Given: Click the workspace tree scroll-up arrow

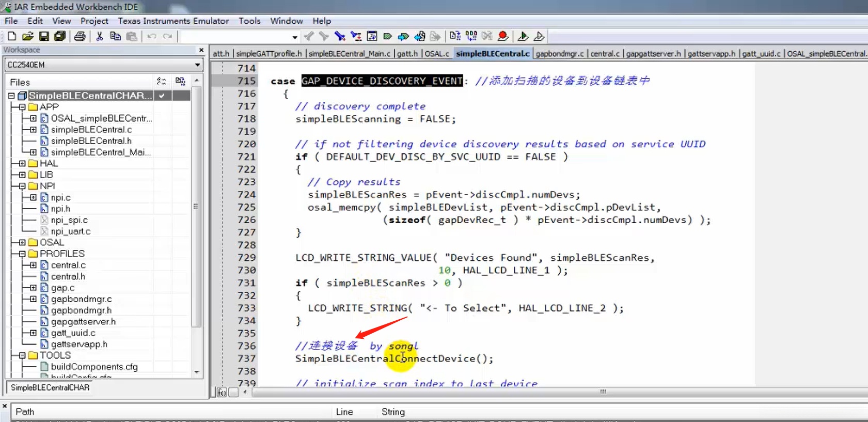Looking at the screenshot, I should tap(197, 81).
